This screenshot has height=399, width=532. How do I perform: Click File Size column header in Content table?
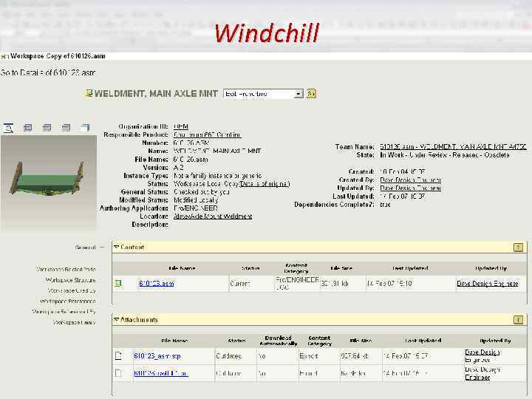point(341,268)
